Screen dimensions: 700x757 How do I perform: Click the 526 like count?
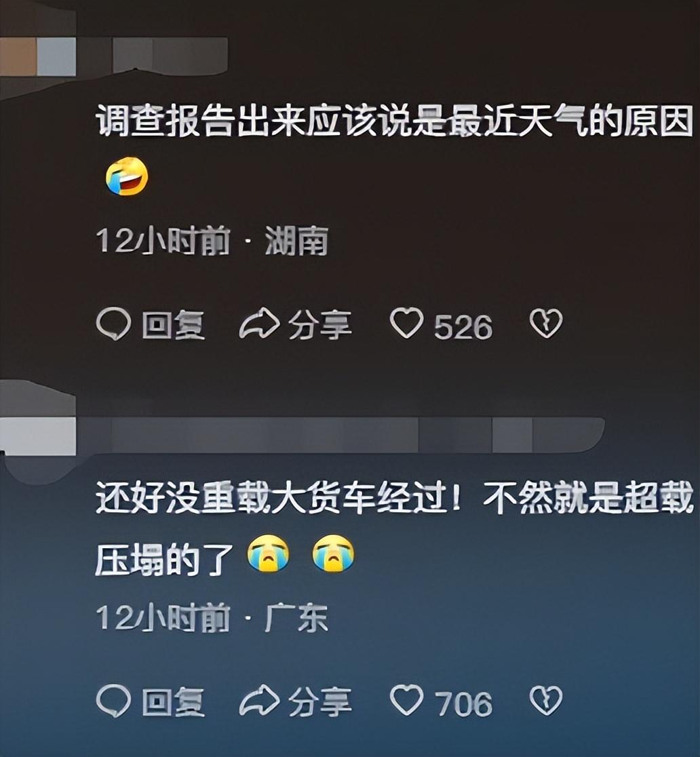463,327
